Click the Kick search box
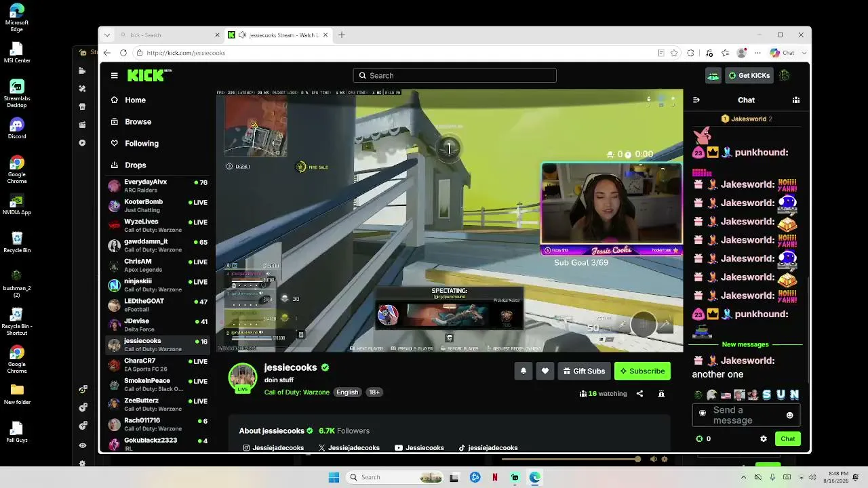The height and width of the screenshot is (488, 868). tap(454, 76)
